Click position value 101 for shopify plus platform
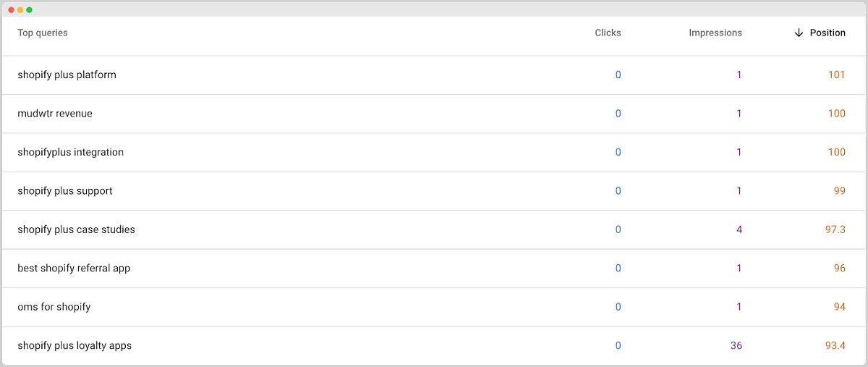This screenshot has height=367, width=868. (x=836, y=75)
